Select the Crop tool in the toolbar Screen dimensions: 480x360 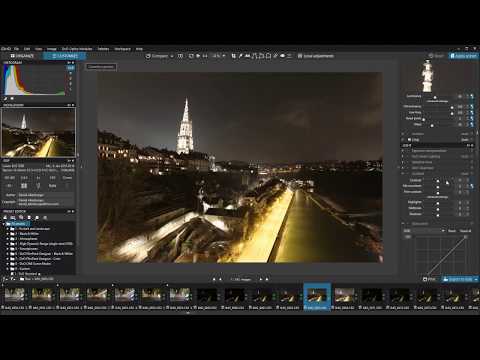(x=234, y=56)
